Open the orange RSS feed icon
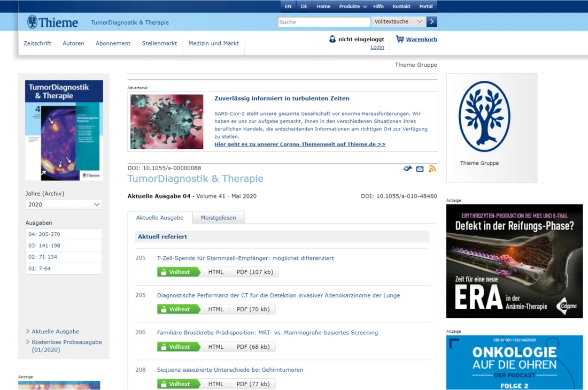The height and width of the screenshot is (390, 588). pos(432,169)
